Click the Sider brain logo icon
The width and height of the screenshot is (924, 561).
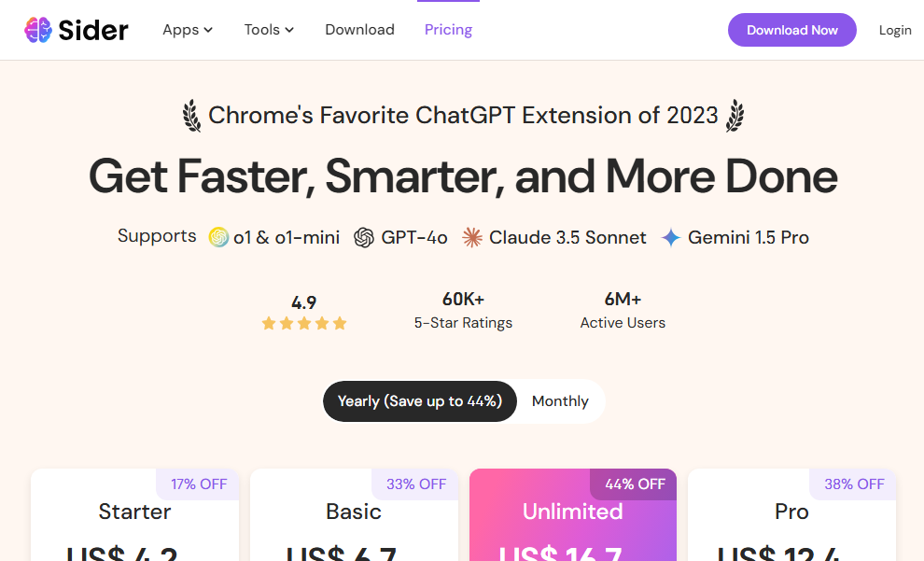click(38, 30)
